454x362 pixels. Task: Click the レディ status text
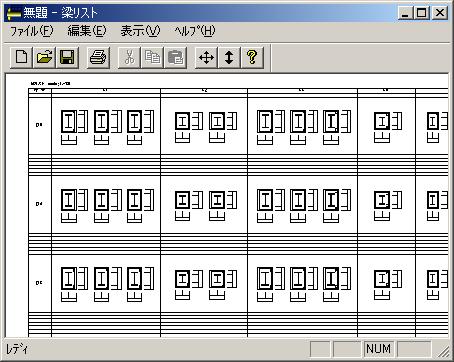click(17, 349)
